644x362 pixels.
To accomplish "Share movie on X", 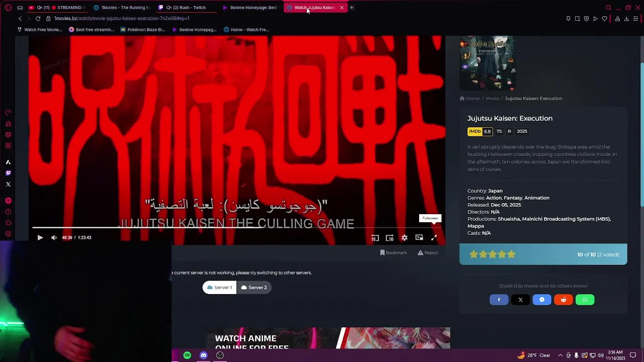I will [x=521, y=300].
